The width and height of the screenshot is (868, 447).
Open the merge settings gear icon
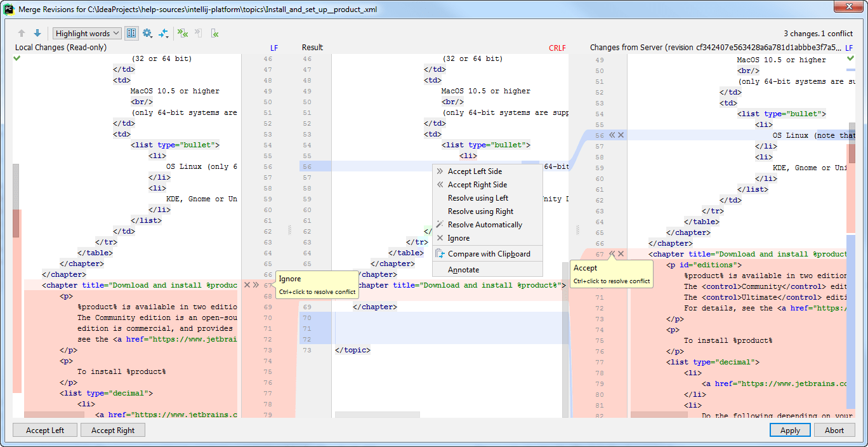click(x=147, y=32)
